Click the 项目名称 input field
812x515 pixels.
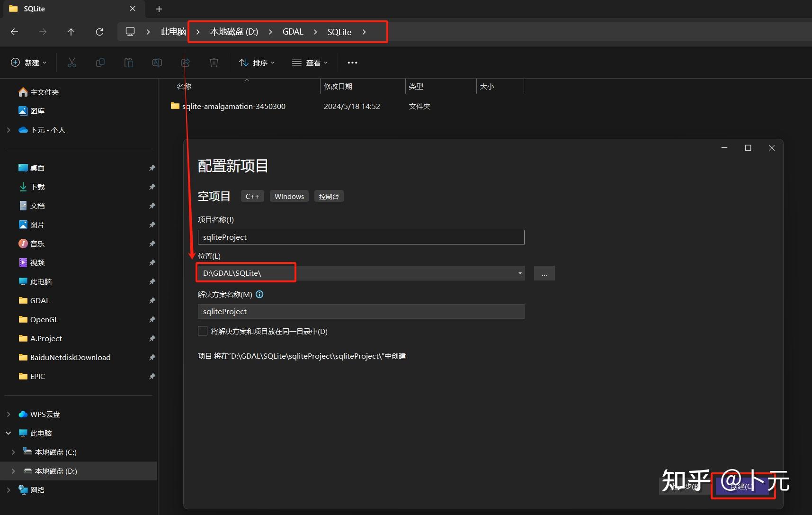361,237
